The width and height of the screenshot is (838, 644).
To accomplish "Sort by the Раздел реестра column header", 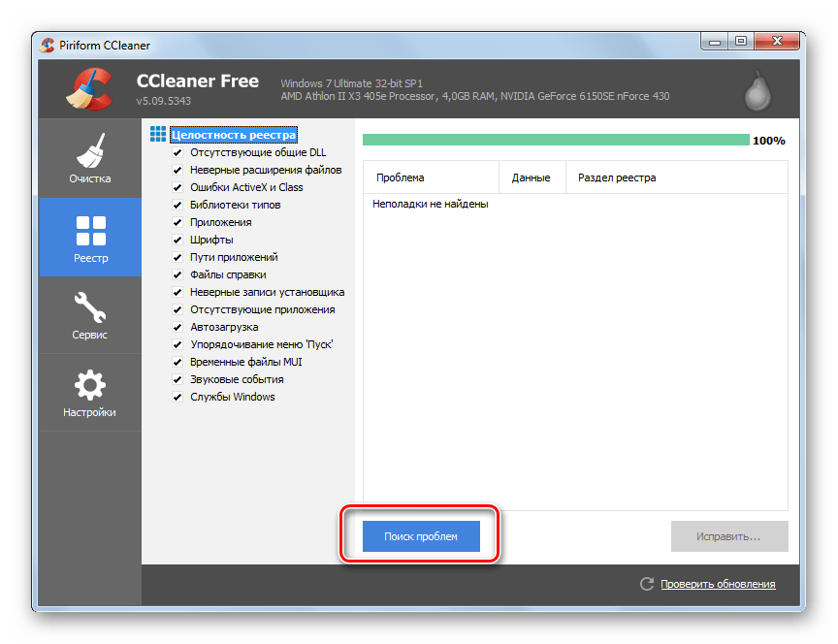I will click(x=677, y=177).
